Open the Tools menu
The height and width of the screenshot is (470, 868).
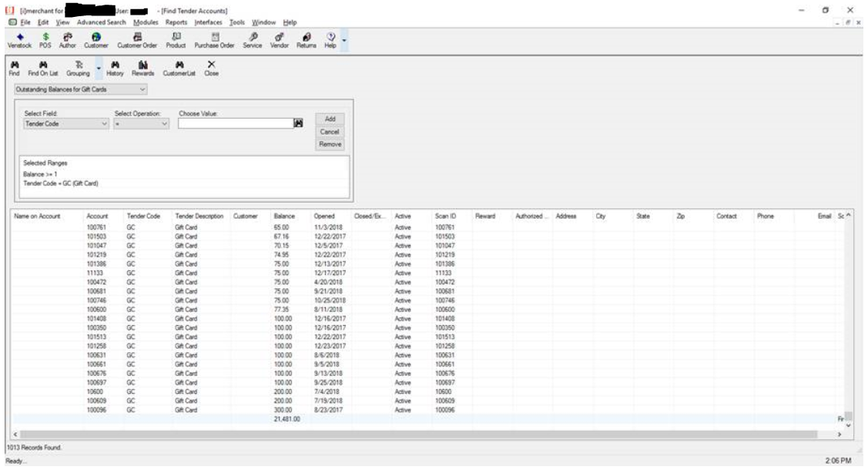237,22
